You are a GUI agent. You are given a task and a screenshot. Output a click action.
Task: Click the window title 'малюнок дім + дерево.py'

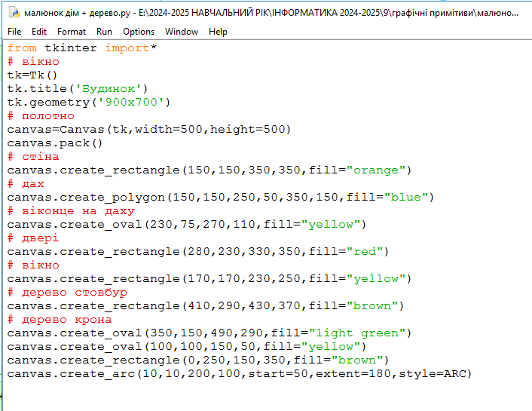point(78,13)
